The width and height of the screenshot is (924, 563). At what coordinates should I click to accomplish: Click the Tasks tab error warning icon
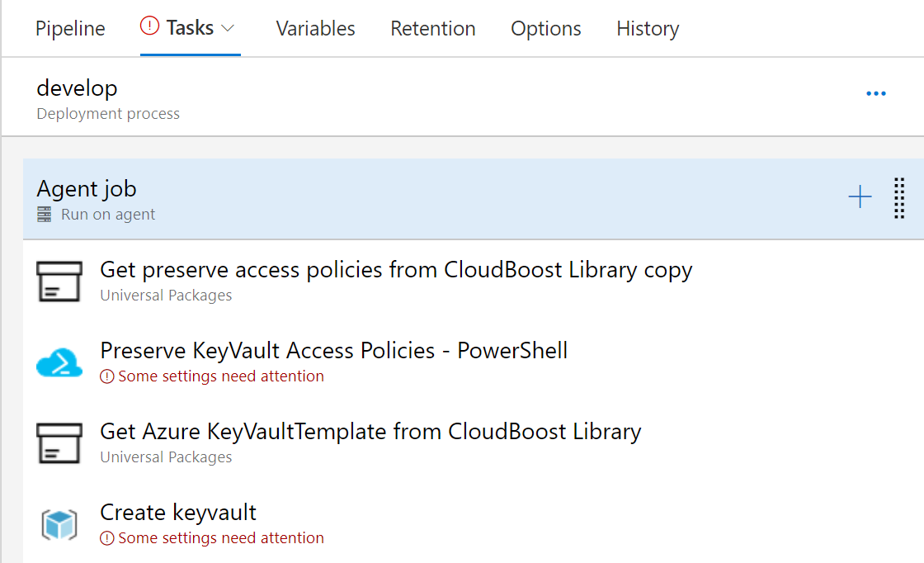[149, 28]
